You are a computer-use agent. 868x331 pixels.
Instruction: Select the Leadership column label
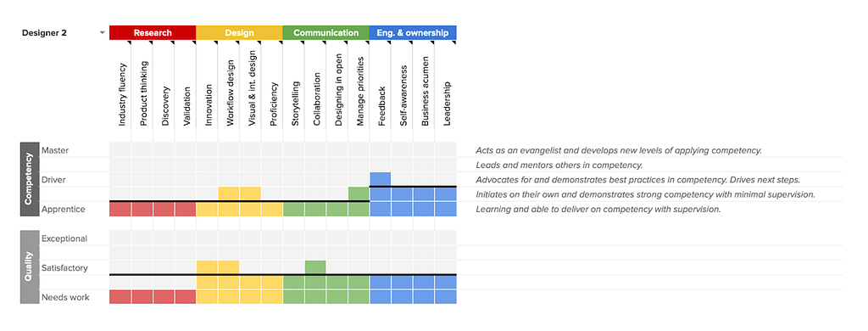[x=447, y=104]
